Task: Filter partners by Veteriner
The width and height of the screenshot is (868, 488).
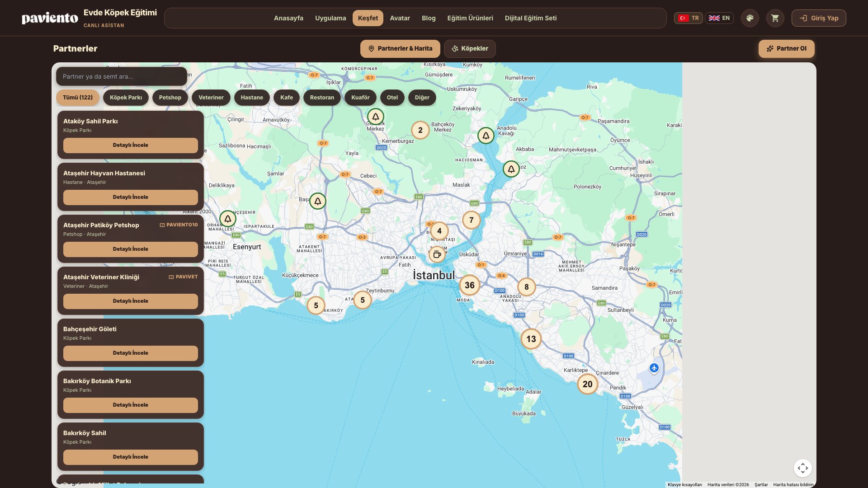Action: click(211, 98)
